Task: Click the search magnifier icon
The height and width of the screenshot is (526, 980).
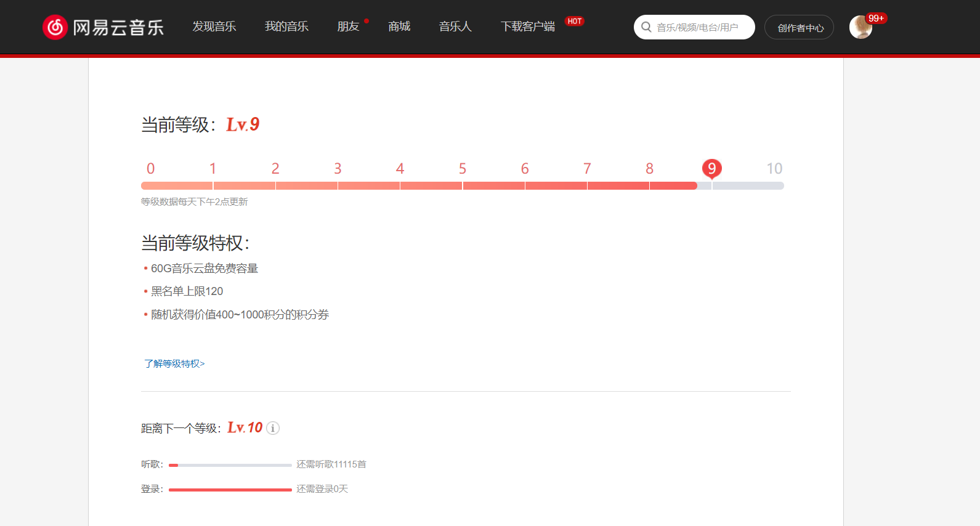Action: click(646, 27)
